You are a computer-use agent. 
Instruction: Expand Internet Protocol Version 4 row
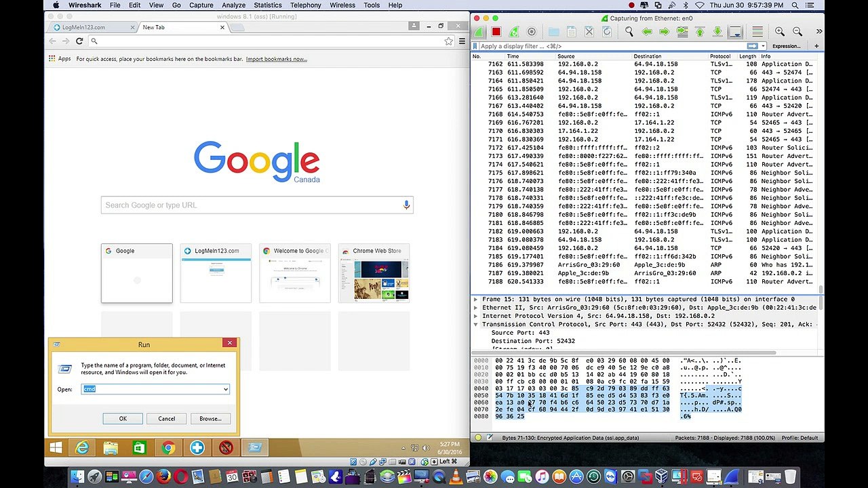475,316
